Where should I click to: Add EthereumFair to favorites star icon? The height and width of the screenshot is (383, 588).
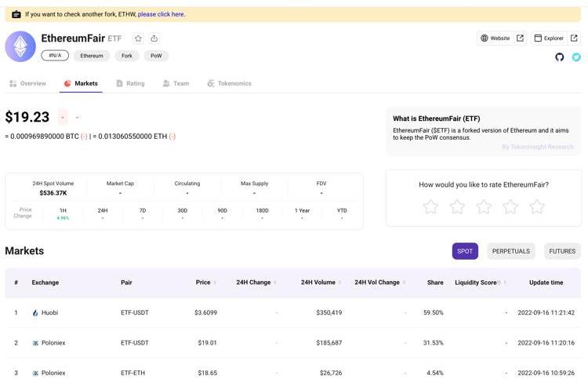[138, 38]
